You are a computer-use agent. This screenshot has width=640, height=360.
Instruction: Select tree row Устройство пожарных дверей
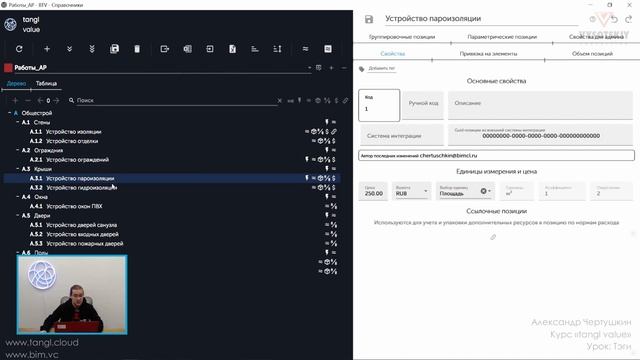[x=172, y=244]
